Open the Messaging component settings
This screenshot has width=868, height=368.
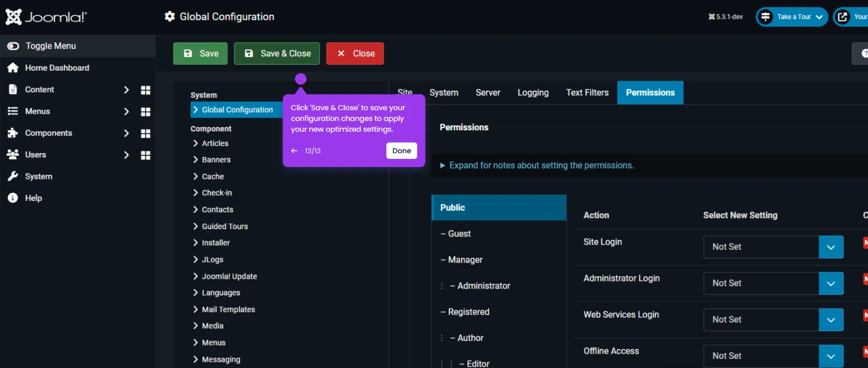tap(221, 359)
